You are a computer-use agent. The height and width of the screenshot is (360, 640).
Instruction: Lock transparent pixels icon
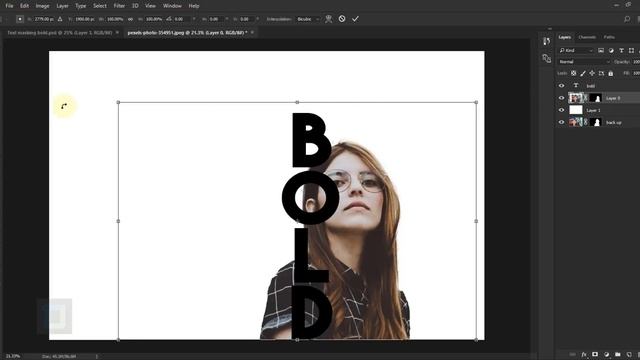click(573, 73)
